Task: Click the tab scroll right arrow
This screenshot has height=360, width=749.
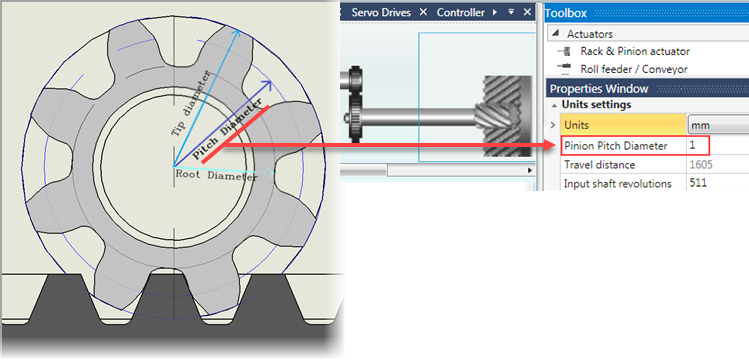Action: [494, 12]
